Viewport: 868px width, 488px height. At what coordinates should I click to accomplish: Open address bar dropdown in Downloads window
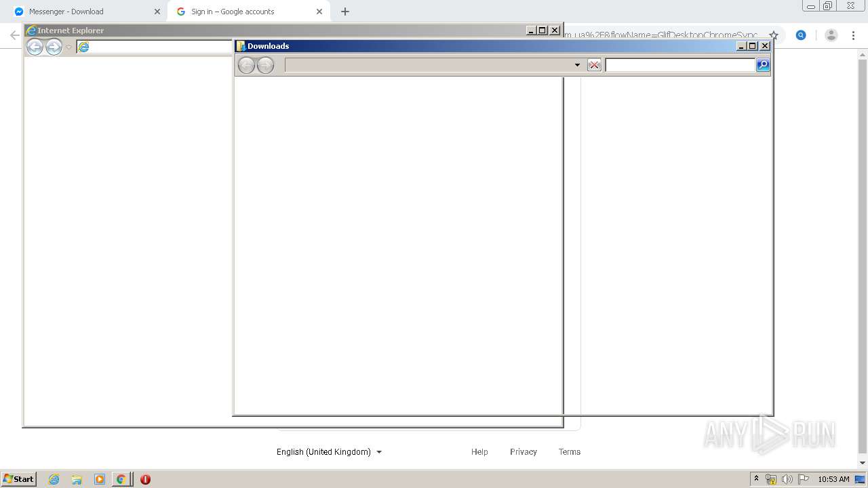(577, 65)
